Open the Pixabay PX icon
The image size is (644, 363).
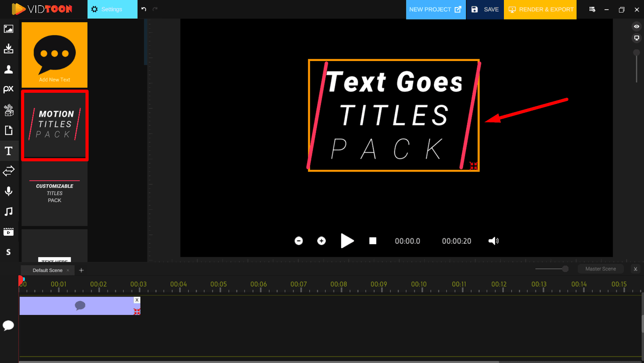click(x=9, y=90)
